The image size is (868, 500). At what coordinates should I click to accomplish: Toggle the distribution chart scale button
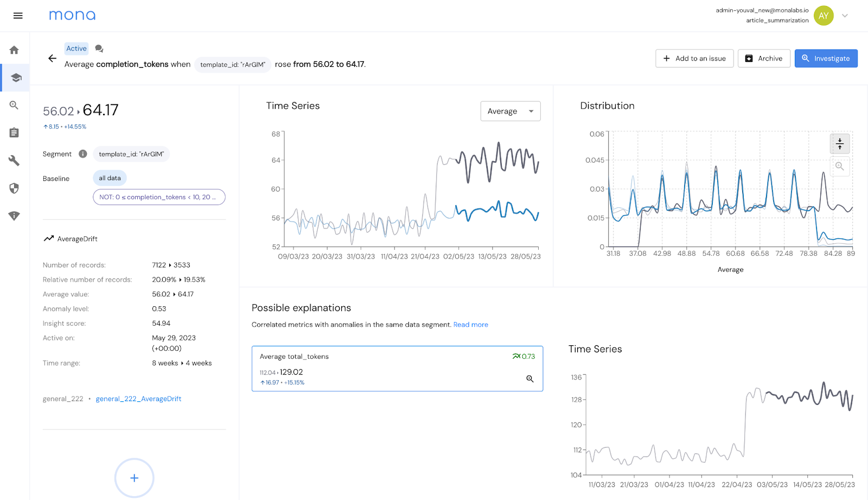click(839, 144)
